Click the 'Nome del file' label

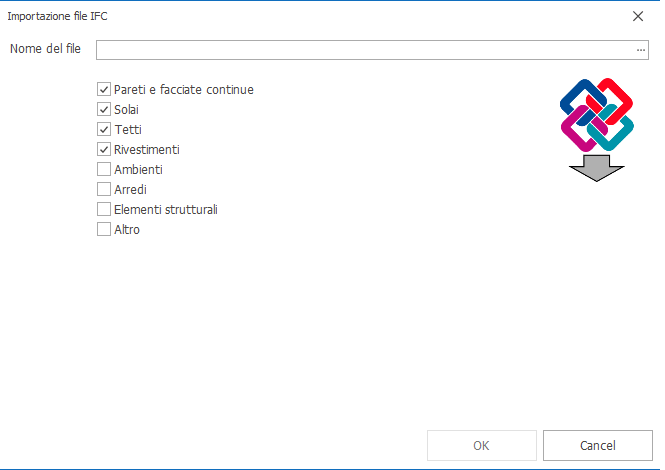(45, 50)
